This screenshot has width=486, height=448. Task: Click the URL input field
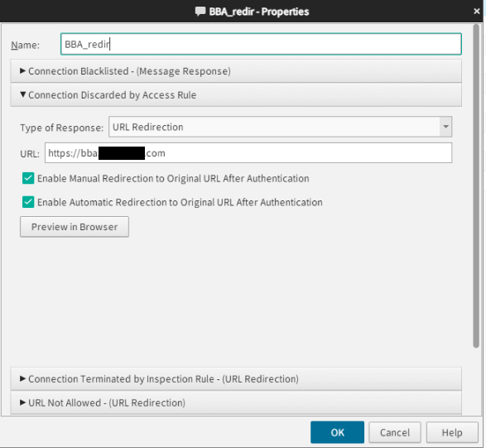tap(248, 153)
